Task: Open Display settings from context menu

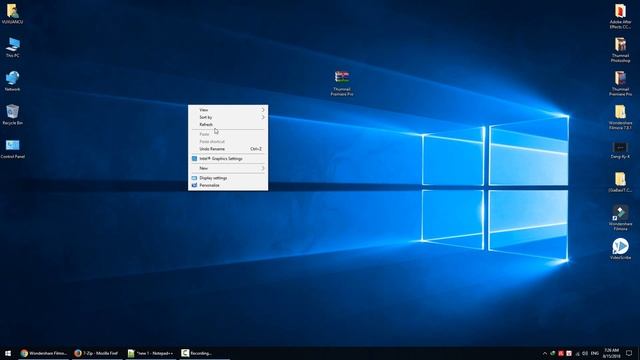Action: coord(228,178)
